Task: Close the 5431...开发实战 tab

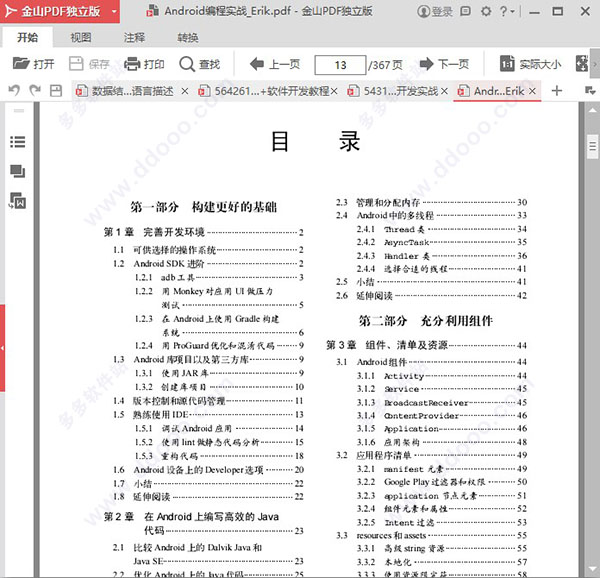Action: coord(444,91)
